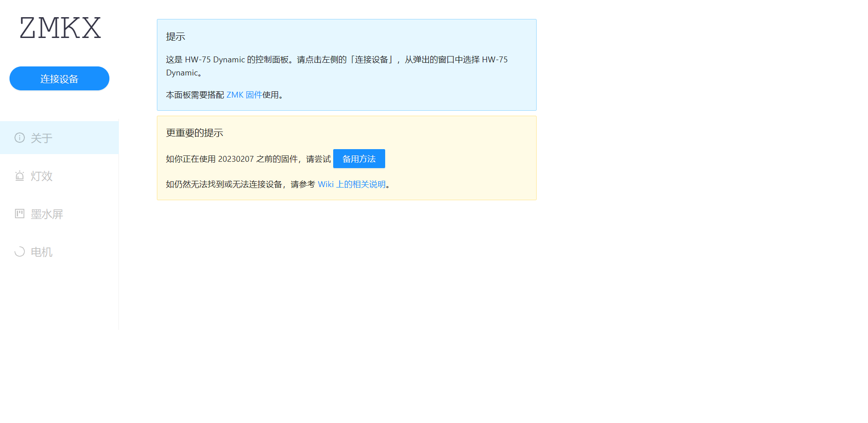Select the 灯效 lighting menu item

tap(59, 176)
